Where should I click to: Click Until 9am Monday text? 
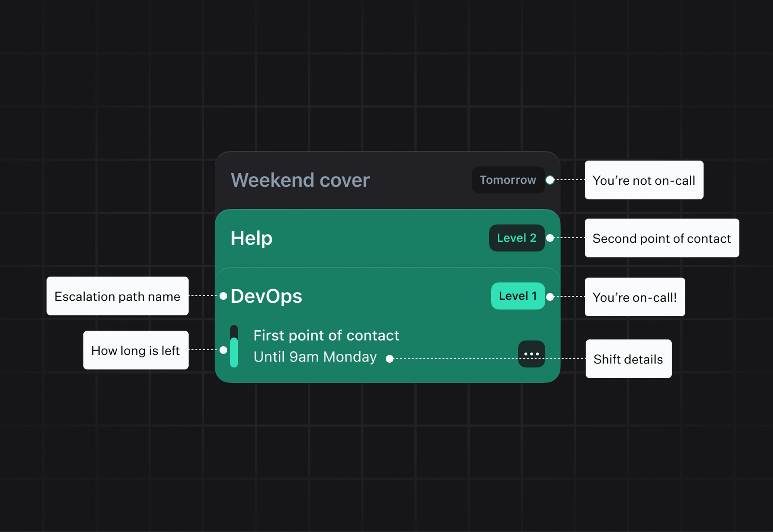315,357
